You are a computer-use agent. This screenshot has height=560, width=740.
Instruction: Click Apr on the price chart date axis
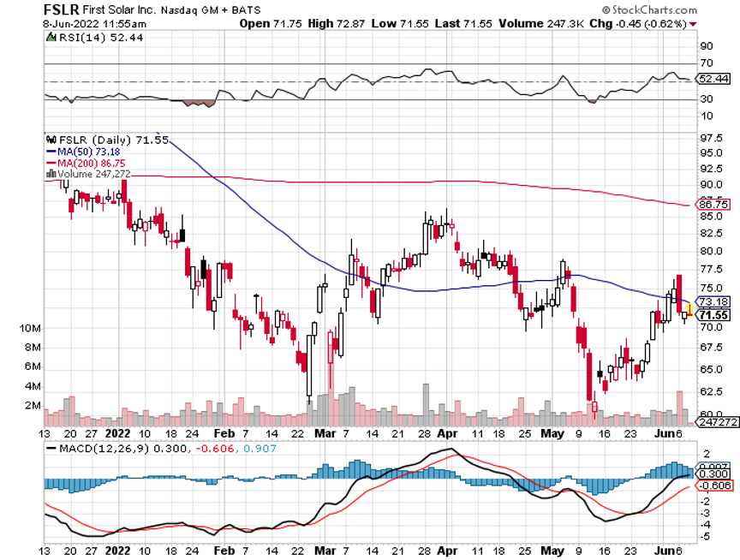click(447, 433)
